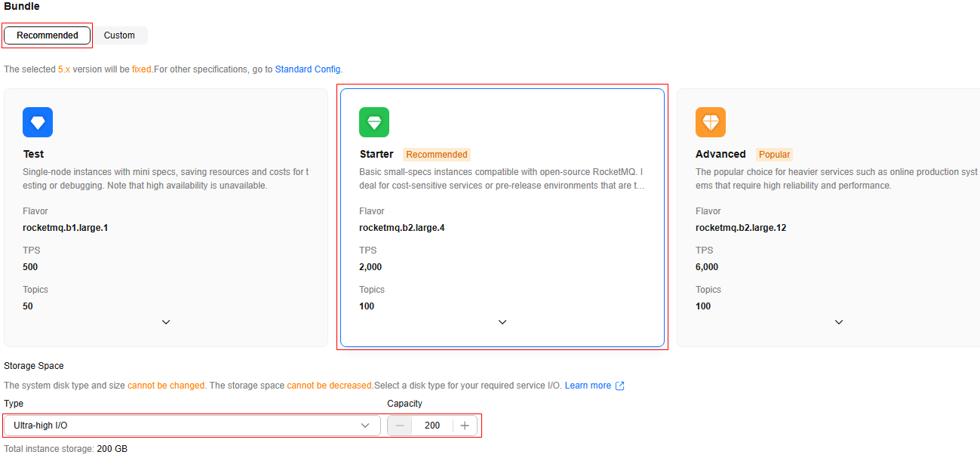Screen dimensions: 980x458
Task: Open the Ultra-high I/O disk type dropdown
Action: pyautogui.click(x=192, y=426)
